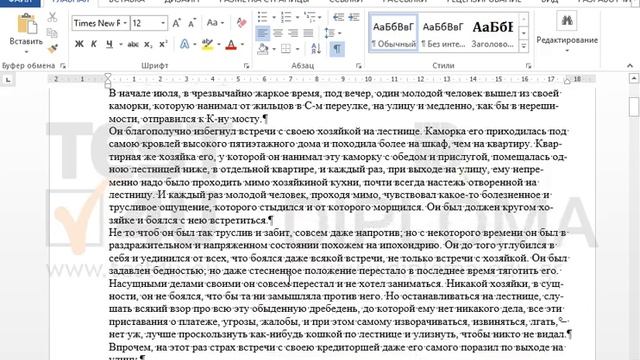Sort text with the A-Z sort icon
This screenshot has height=360, width=640.
coord(316,49)
